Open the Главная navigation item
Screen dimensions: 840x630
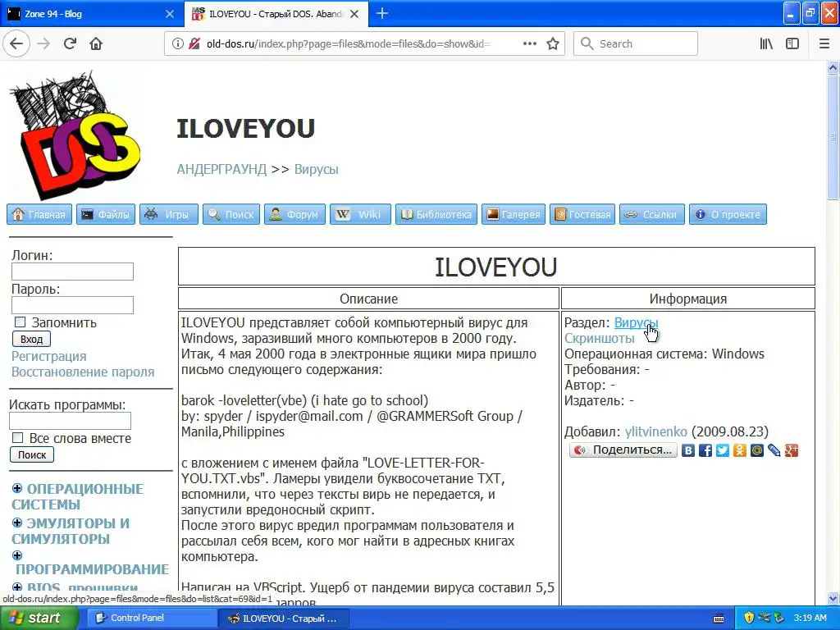click(x=39, y=214)
